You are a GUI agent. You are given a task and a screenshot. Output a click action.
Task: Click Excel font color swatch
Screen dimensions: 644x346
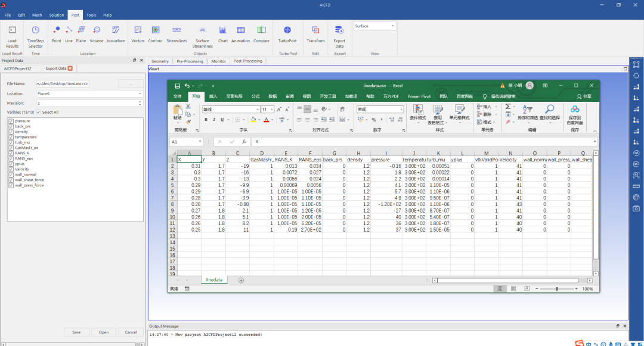(266, 120)
